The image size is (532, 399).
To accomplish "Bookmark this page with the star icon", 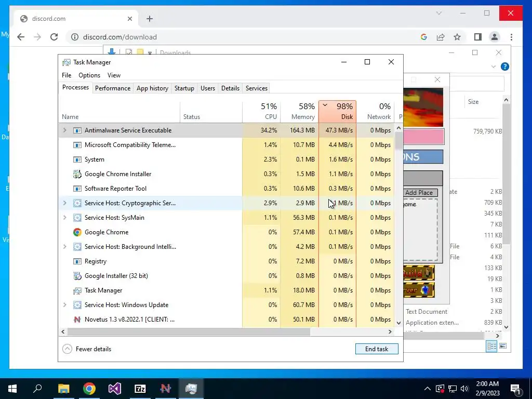I will (457, 37).
